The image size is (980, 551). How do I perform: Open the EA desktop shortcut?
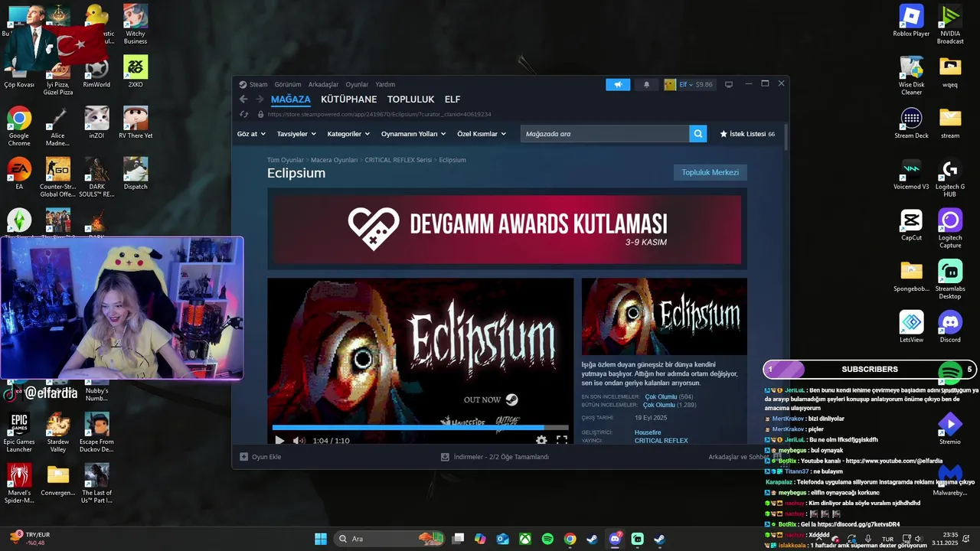tap(19, 174)
